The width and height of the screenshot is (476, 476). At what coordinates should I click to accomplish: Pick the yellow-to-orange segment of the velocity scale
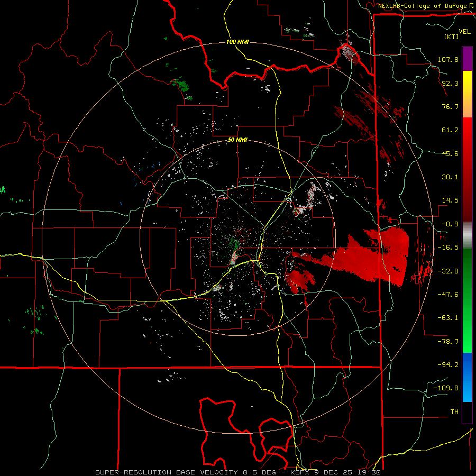click(x=467, y=94)
